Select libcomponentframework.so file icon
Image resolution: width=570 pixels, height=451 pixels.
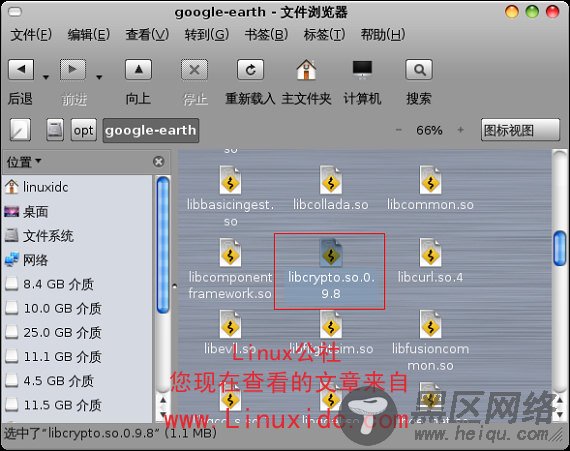(230, 253)
